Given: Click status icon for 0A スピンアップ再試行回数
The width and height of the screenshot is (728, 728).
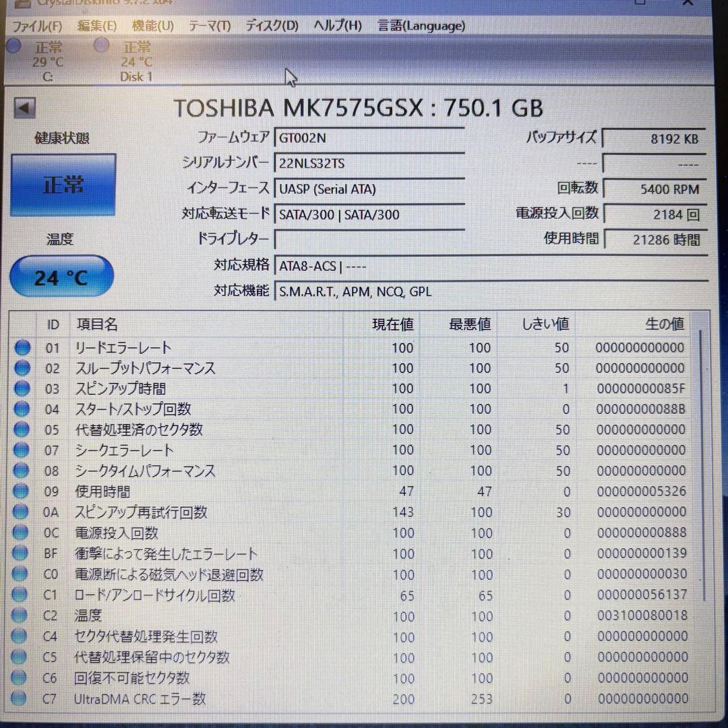Looking at the screenshot, I should coord(20,512).
